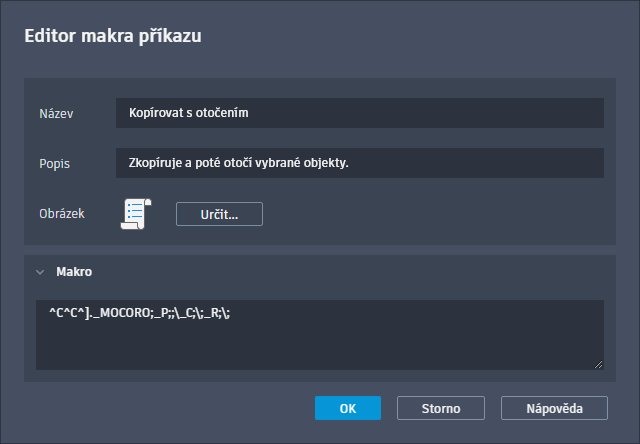Click the macro box resize grip
This screenshot has height=444, width=640.
598,364
